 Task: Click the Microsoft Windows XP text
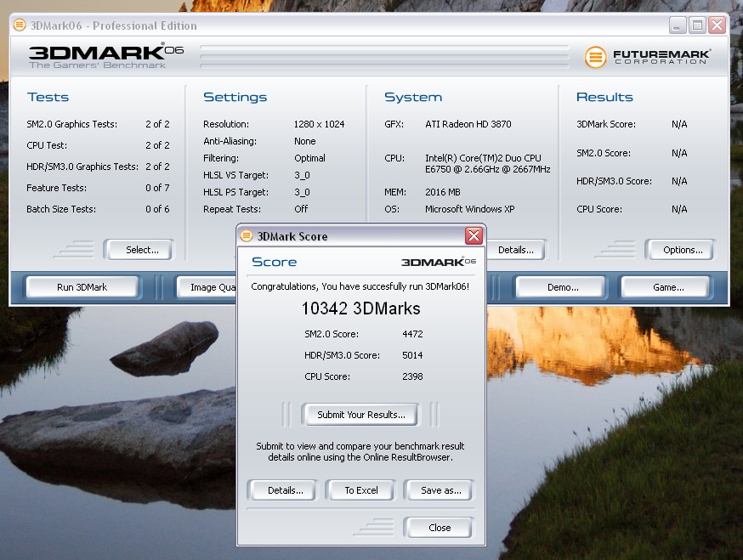469,209
